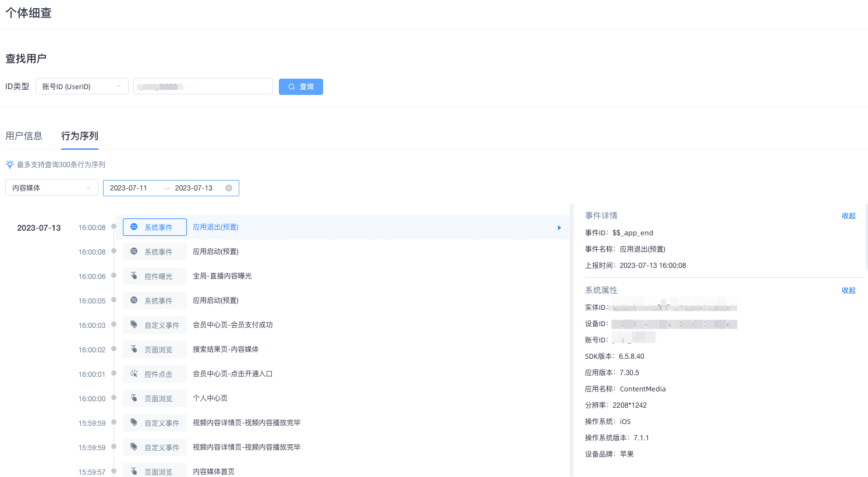
Task: Click the 控件曝光 icon at 16:00:06
Action: [134, 275]
